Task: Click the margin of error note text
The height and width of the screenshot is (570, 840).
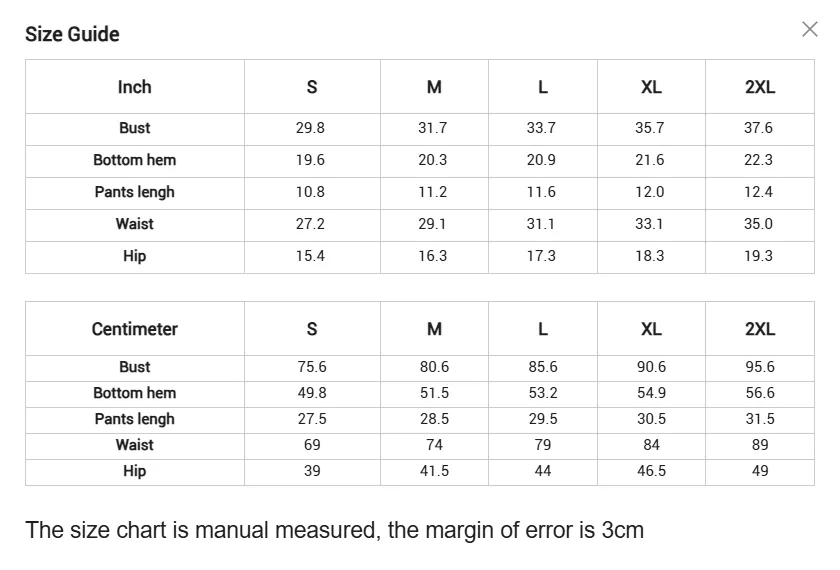Action: tap(334, 530)
